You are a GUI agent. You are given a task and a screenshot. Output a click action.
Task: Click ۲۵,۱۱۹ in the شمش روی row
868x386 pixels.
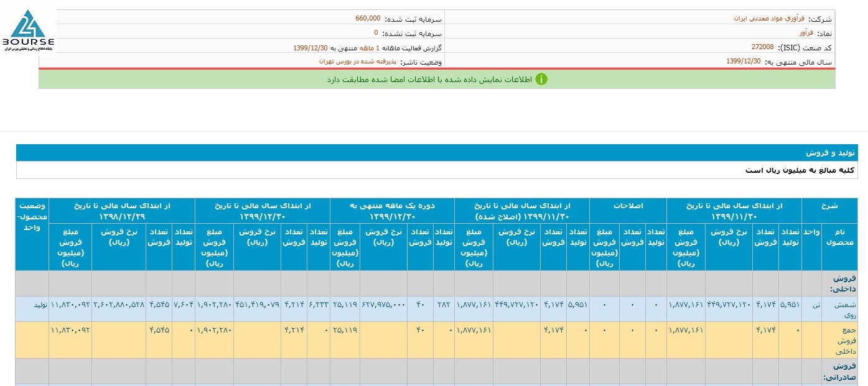(345, 305)
